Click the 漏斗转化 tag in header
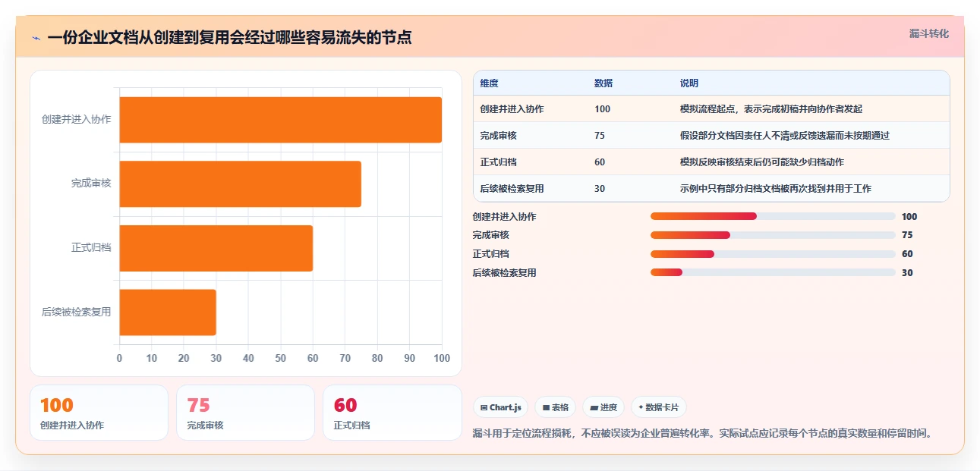The width and height of the screenshot is (980, 471). [x=929, y=33]
